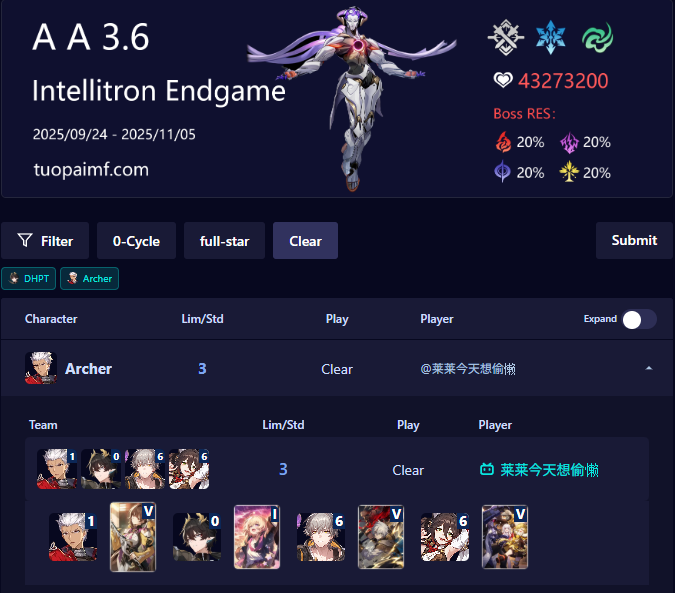Click the Fire resistance icon

pyautogui.click(x=503, y=142)
